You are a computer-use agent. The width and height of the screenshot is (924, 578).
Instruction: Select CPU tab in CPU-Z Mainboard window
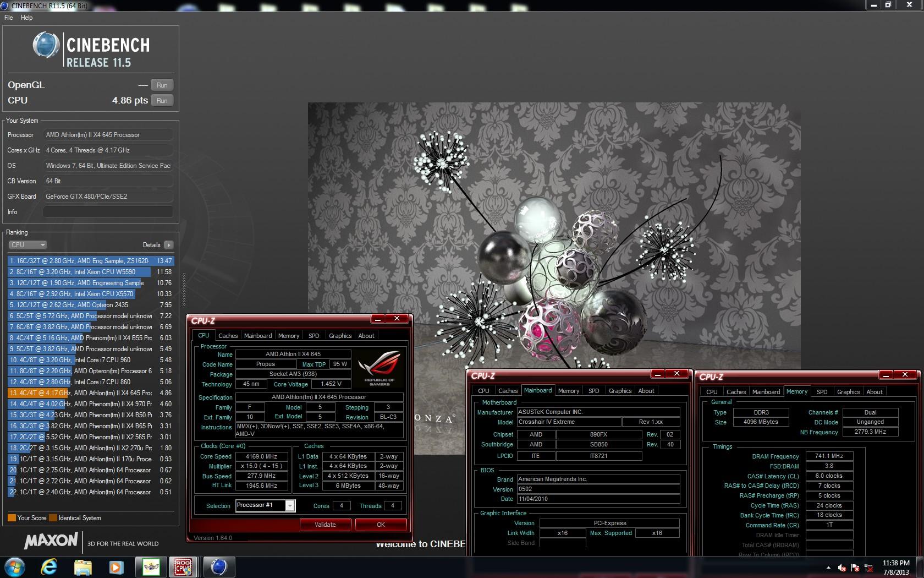(483, 391)
